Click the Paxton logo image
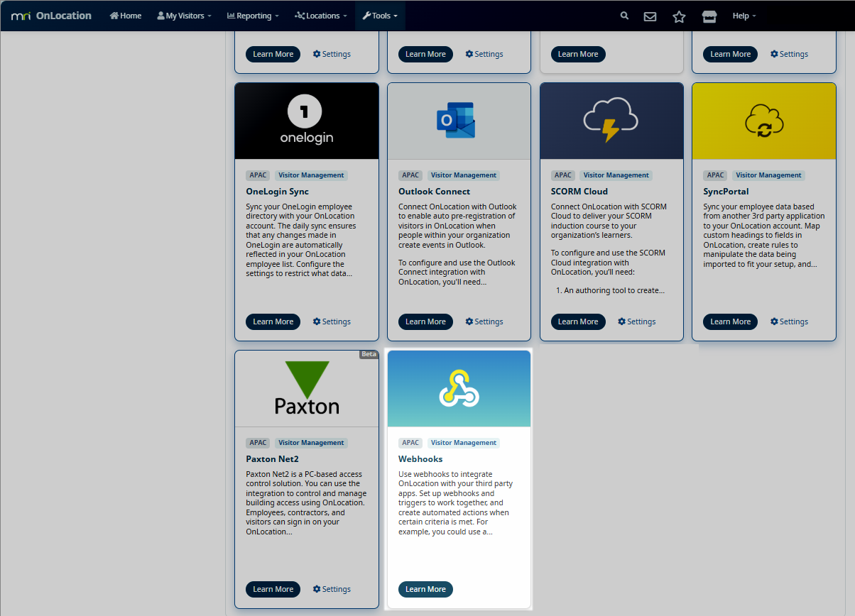The image size is (855, 616). tap(307, 388)
